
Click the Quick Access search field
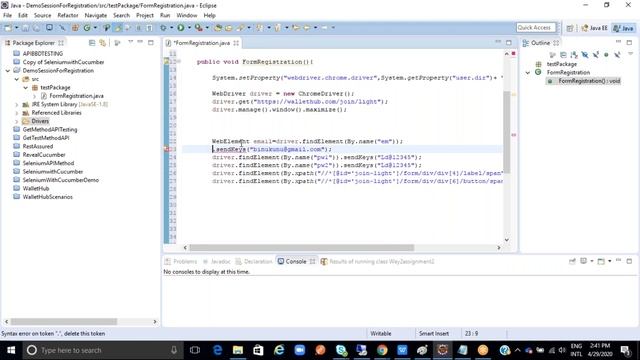(x=536, y=28)
